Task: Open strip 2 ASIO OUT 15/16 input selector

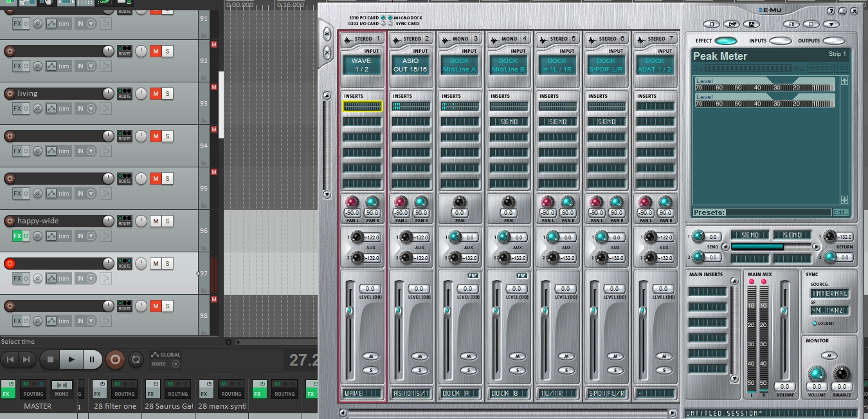Action: (x=410, y=65)
